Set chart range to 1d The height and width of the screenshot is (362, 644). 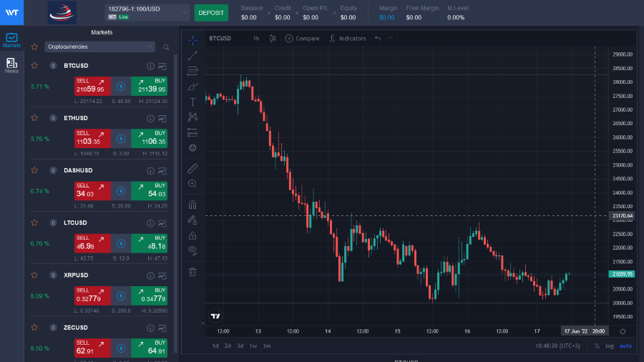tap(215, 346)
